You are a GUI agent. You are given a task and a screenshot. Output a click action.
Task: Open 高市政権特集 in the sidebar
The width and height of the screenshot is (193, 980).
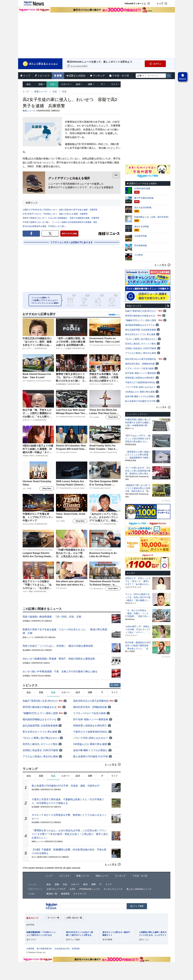(x=141, y=245)
